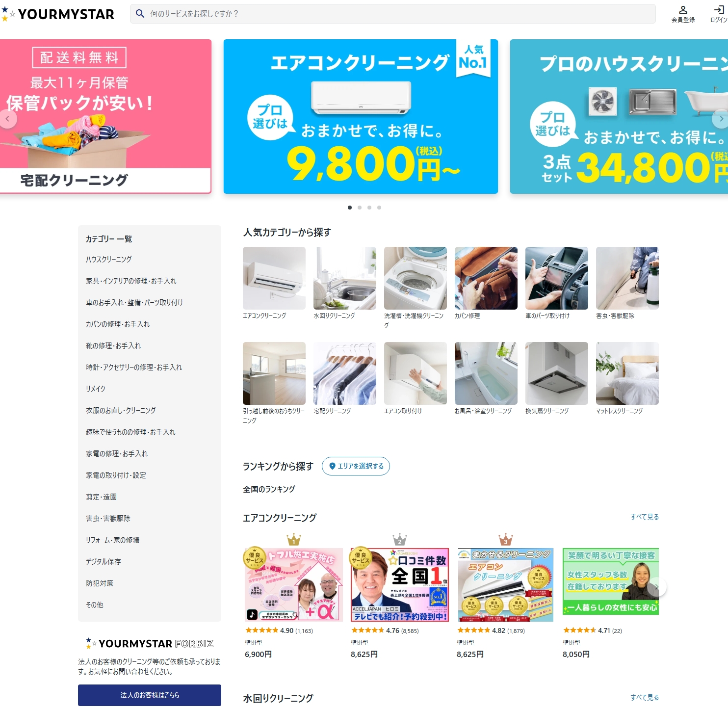Click the search magnifier icon
Image resolution: width=728 pixels, height=710 pixels.
coord(140,14)
